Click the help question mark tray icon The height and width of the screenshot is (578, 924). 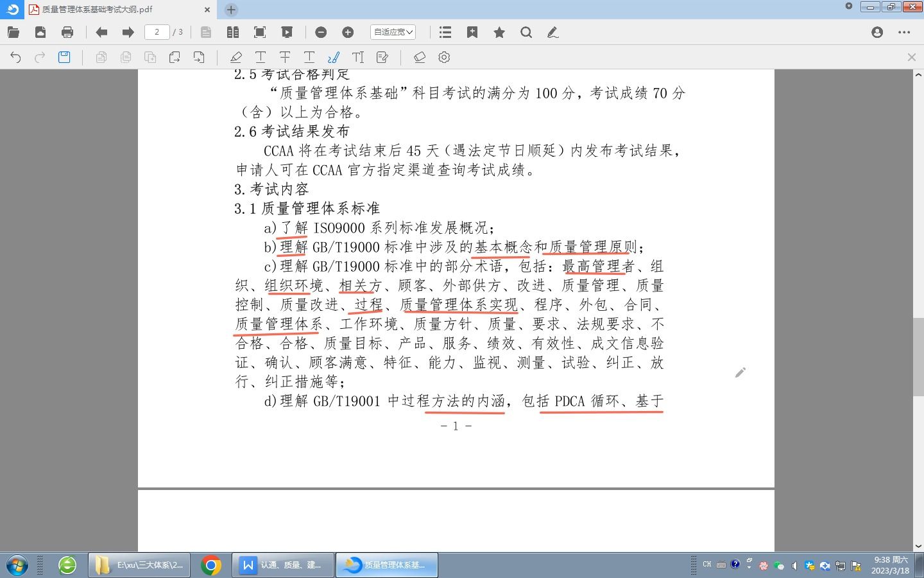pos(735,565)
